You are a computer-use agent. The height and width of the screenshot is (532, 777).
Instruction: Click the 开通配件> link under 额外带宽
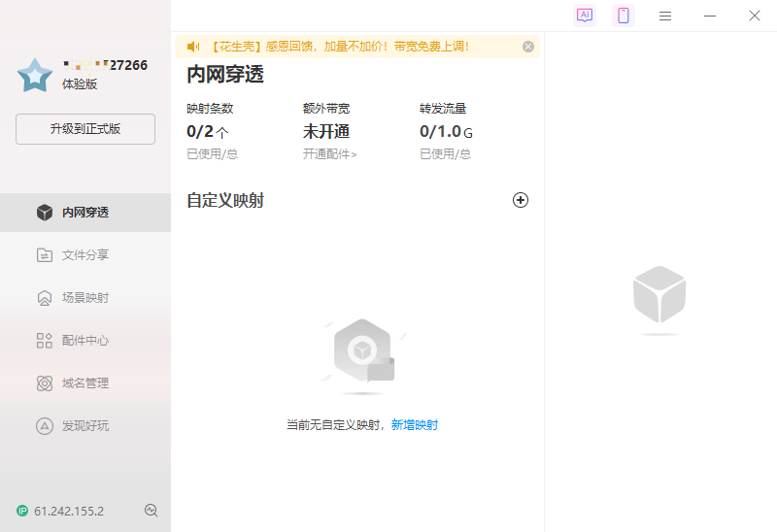click(x=329, y=154)
